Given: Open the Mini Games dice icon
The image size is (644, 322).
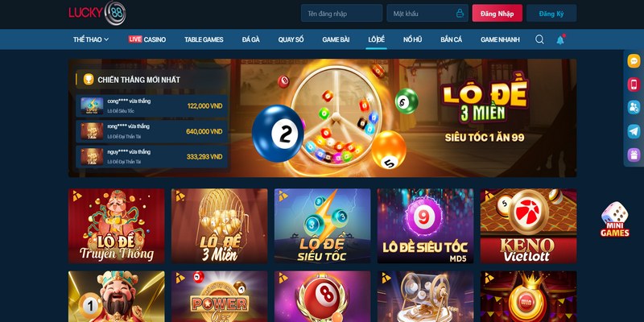Looking at the screenshot, I should click(x=614, y=219).
